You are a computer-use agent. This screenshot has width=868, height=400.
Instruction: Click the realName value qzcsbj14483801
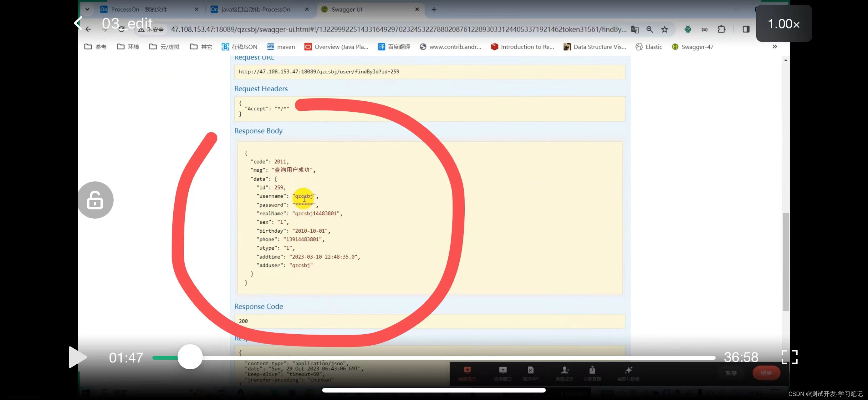coord(316,214)
